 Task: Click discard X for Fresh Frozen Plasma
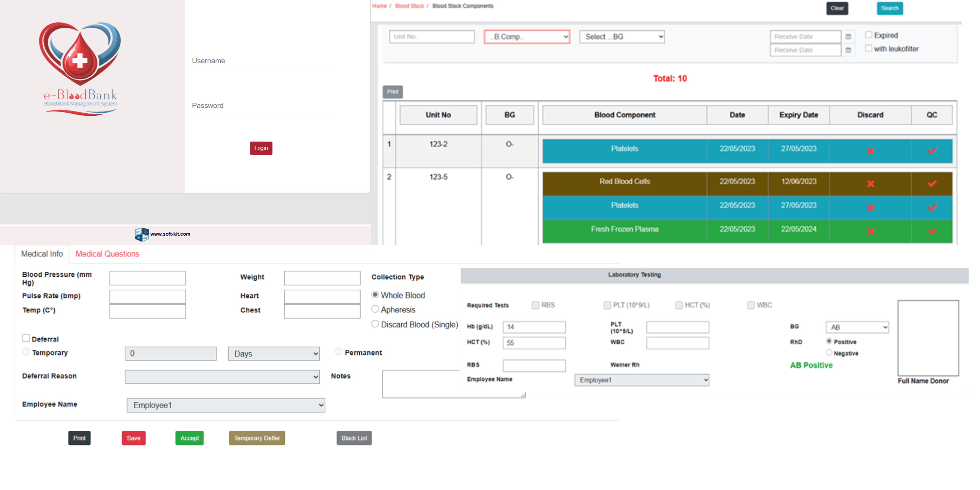click(870, 231)
